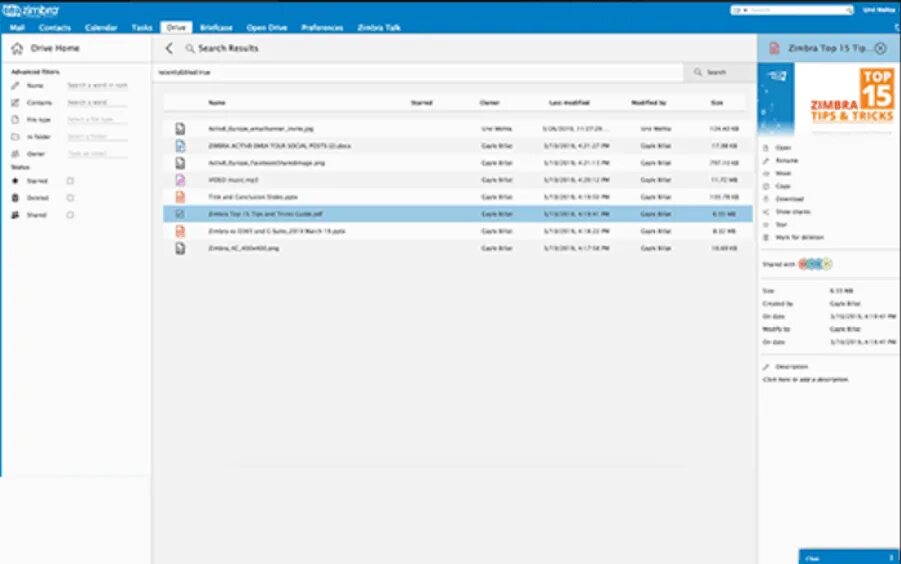Image resolution: width=901 pixels, height=564 pixels.
Task: Choose Move action in details panel
Action: click(x=783, y=173)
